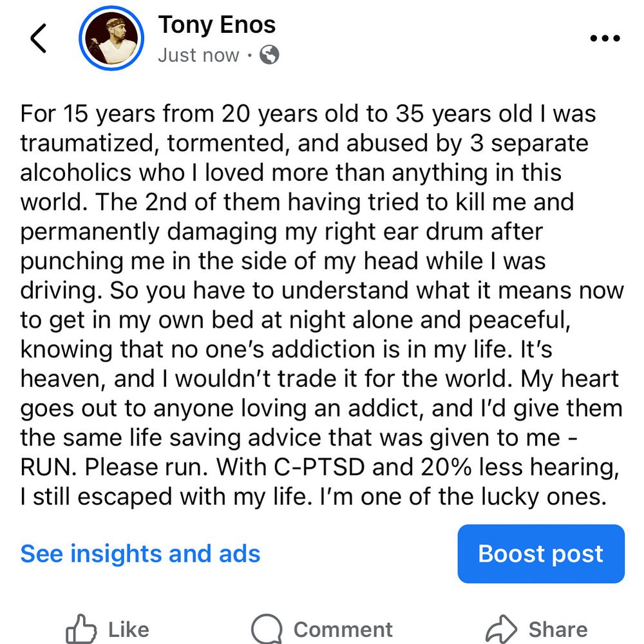Open See insights and ads
Image resolution: width=644 pixels, height=644 pixels.
pyautogui.click(x=140, y=554)
